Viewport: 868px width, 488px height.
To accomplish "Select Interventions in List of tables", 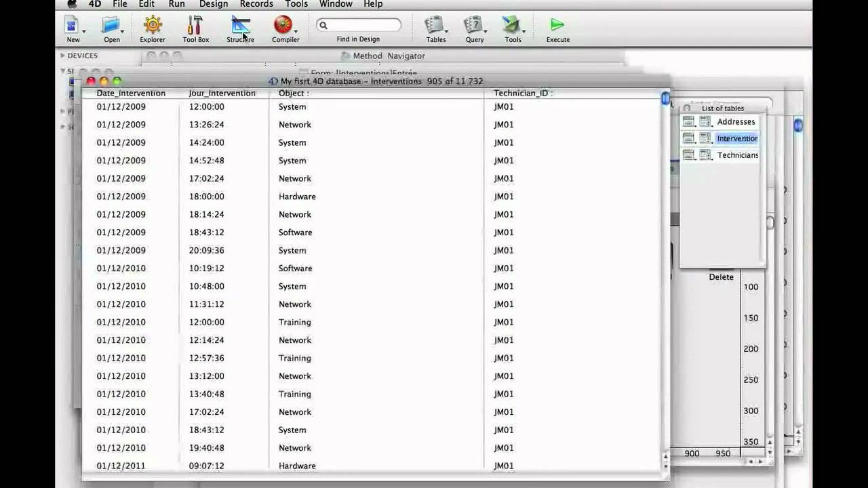I will (737, 138).
